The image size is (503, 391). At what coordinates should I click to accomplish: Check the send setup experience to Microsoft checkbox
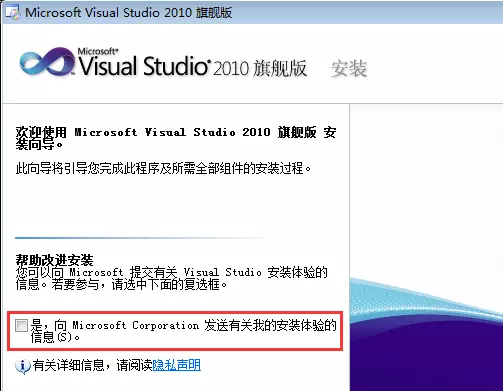pyautogui.click(x=21, y=325)
